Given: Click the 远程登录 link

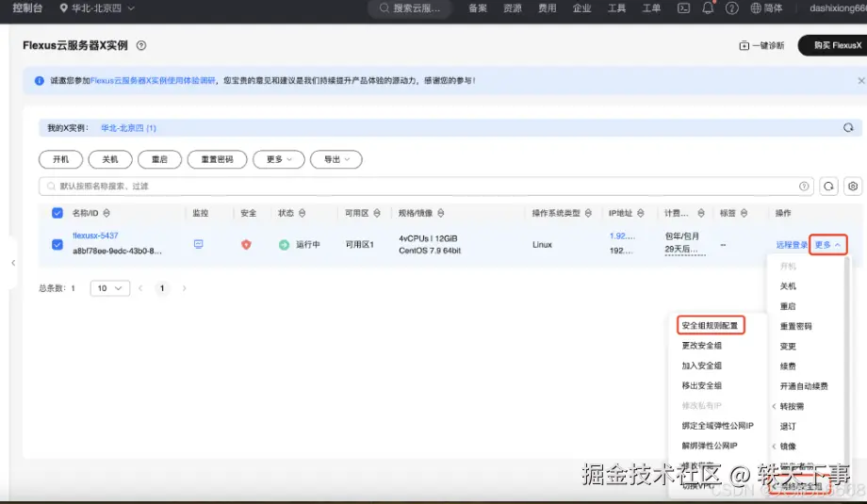Looking at the screenshot, I should [x=792, y=245].
